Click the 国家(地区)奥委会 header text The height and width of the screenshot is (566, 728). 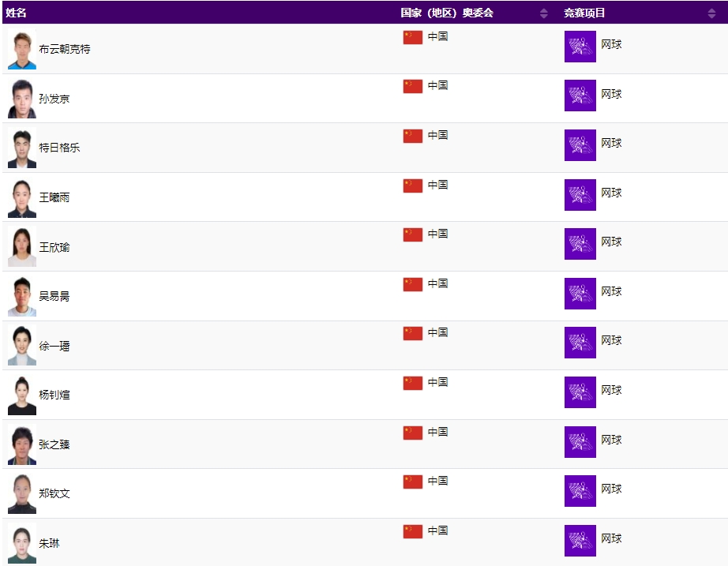pyautogui.click(x=447, y=13)
